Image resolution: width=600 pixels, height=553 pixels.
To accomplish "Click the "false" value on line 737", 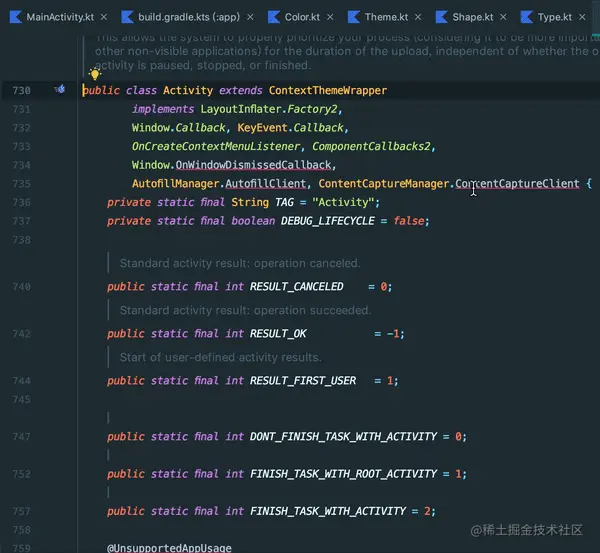I will (409, 221).
